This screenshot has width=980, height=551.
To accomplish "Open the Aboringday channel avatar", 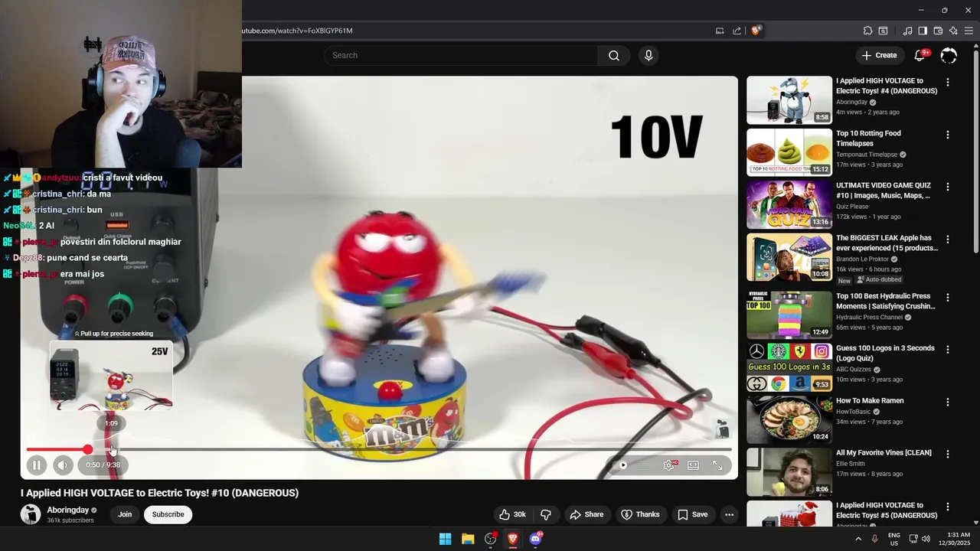I will [31, 514].
